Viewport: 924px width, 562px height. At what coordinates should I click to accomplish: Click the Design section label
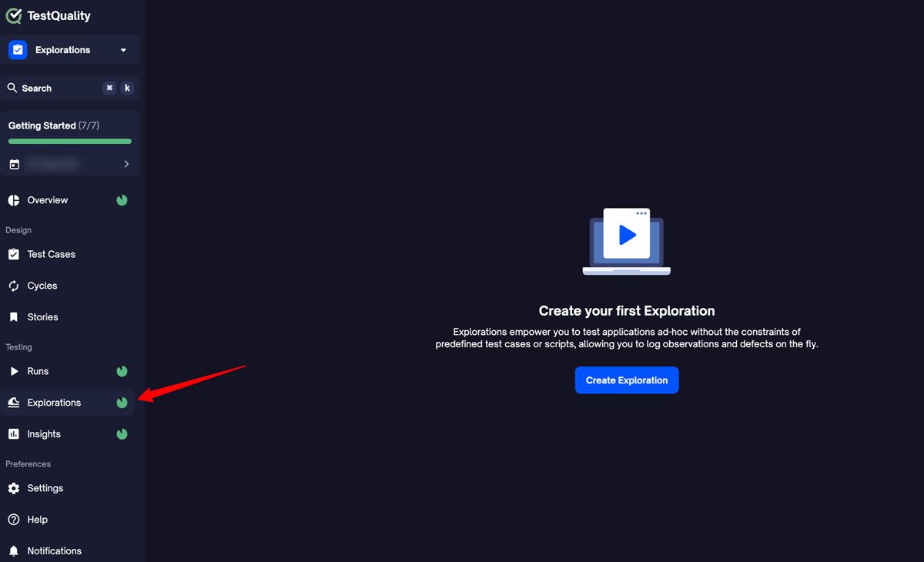click(18, 230)
